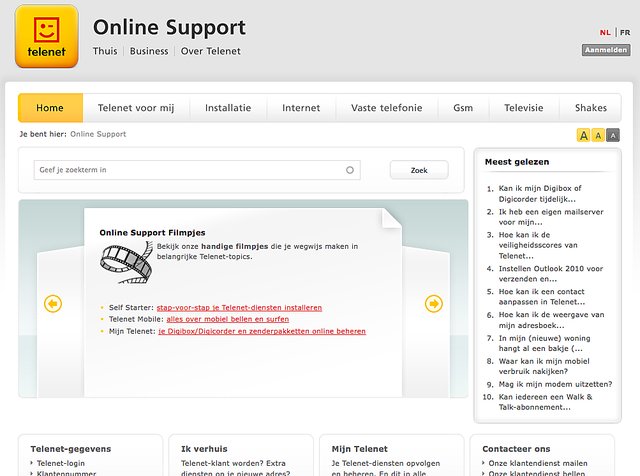Open stap-voor-stap Telenet-diensten installeren link
640x476 pixels.
tap(239, 308)
